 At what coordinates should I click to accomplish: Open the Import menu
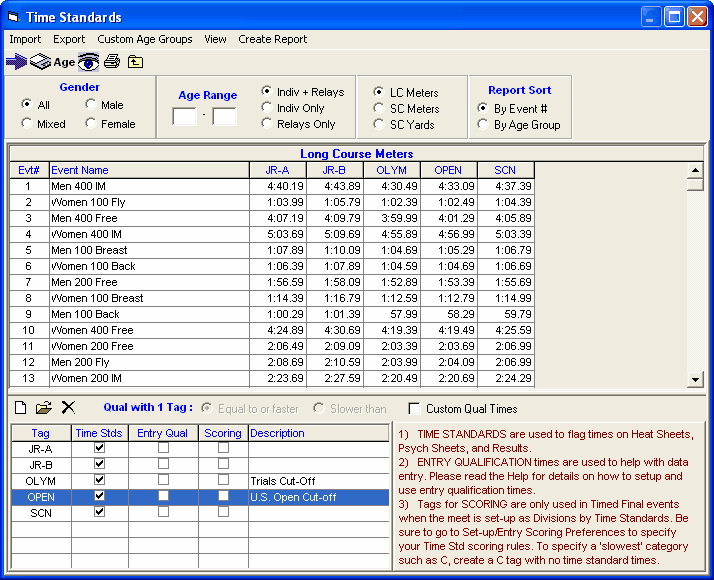point(25,39)
